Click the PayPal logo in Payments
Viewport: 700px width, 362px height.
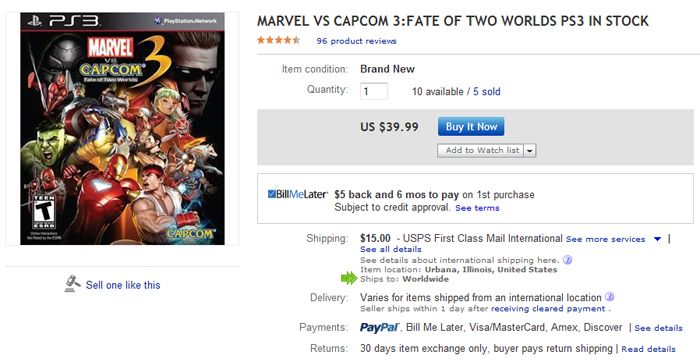[x=379, y=328]
